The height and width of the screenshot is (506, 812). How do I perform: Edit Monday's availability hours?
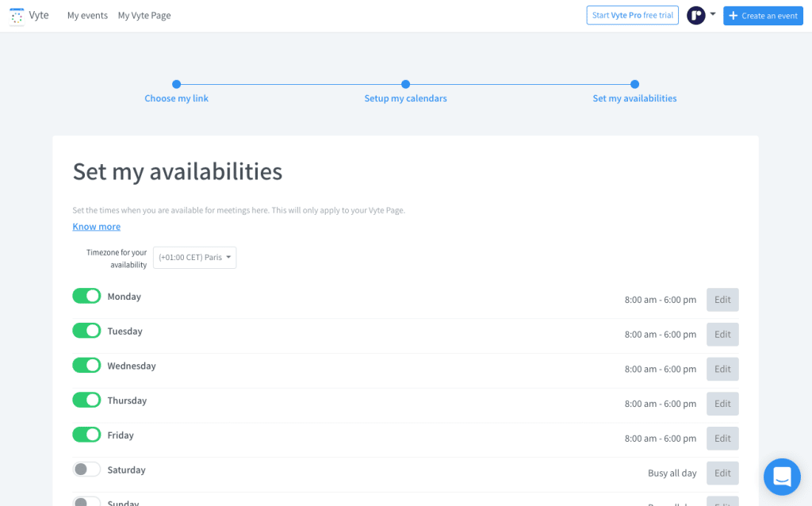(x=722, y=299)
